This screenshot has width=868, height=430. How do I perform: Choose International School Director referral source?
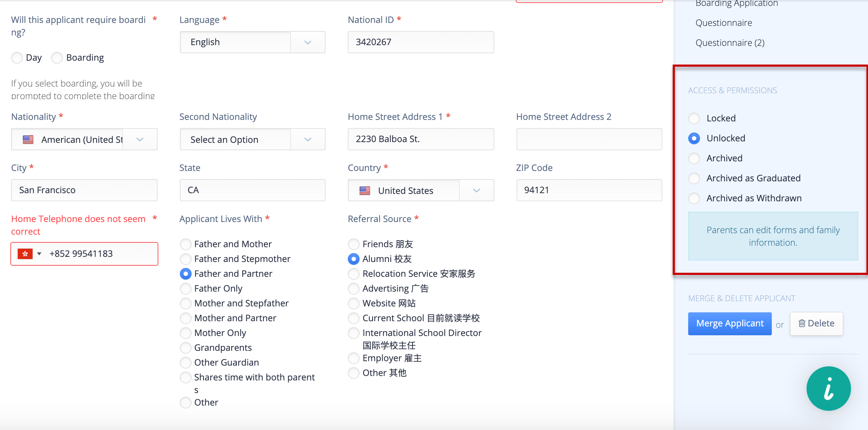[354, 333]
